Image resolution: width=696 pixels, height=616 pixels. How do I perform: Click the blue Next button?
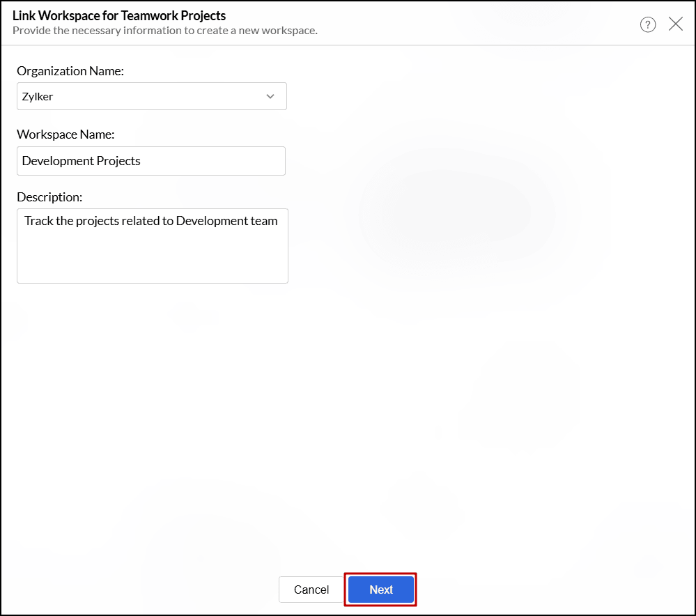click(381, 590)
